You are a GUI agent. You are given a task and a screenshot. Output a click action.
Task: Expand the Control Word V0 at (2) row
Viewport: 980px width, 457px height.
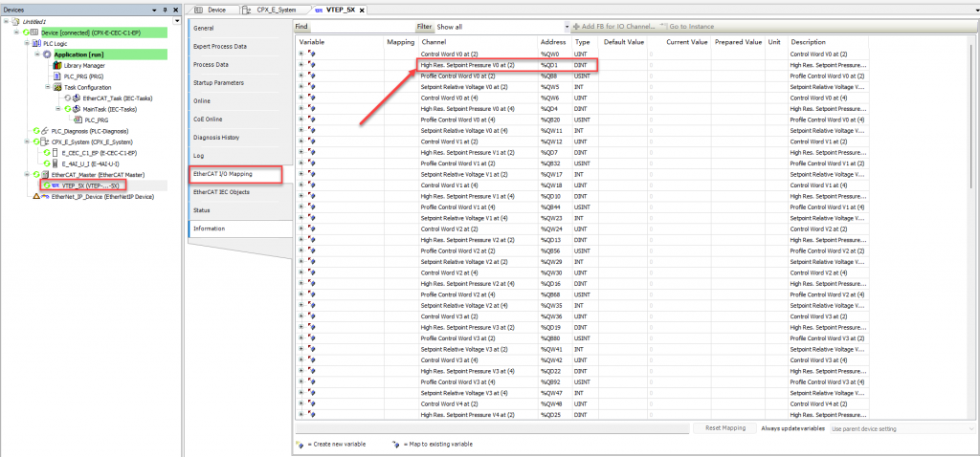[301, 54]
